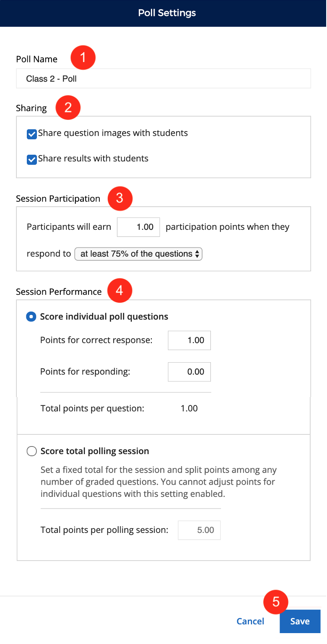The width and height of the screenshot is (327, 644).
Task: Enable Score total polling session
Action: (x=31, y=451)
